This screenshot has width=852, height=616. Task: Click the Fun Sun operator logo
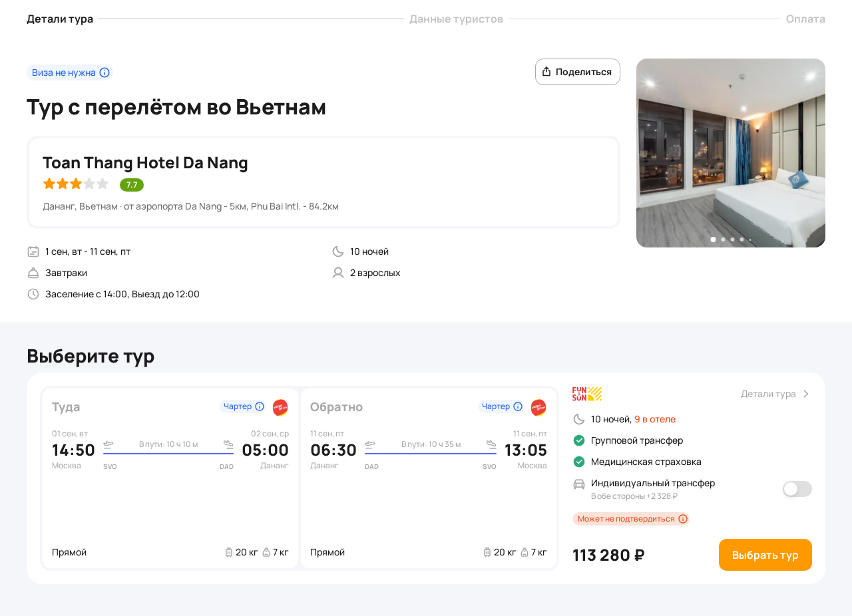587,394
